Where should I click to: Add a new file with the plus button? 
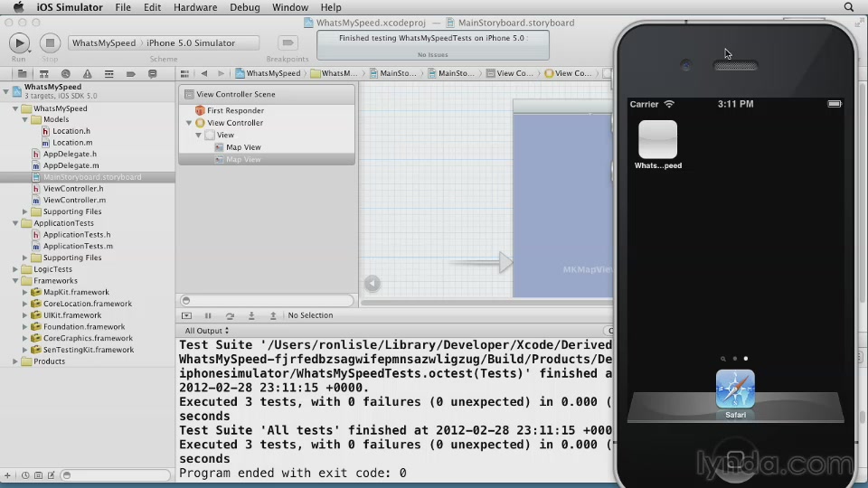click(7, 475)
